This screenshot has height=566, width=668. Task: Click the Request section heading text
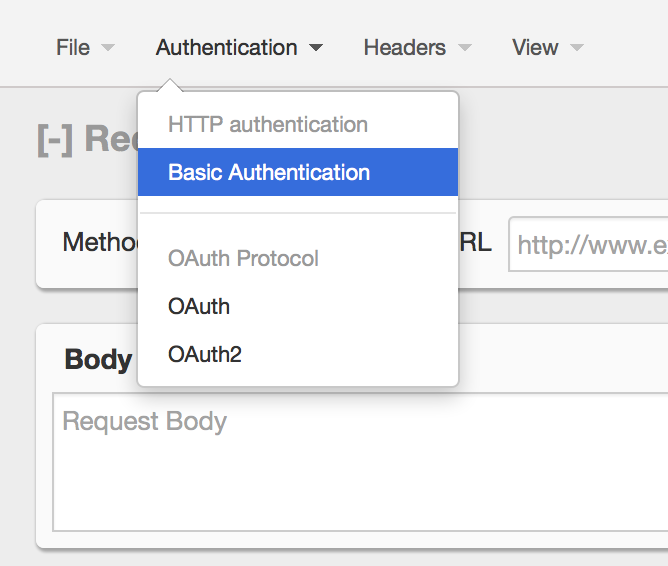[x=110, y=139]
